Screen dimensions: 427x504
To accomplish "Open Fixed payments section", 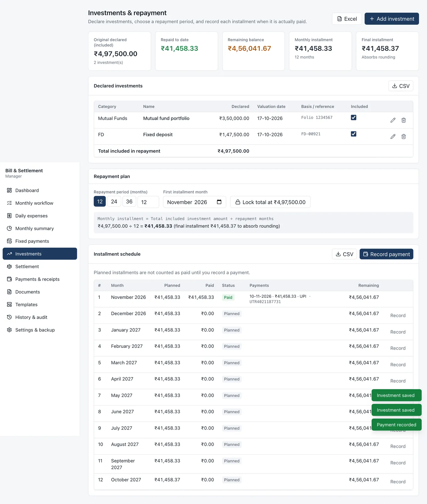I will pyautogui.click(x=40, y=241).
